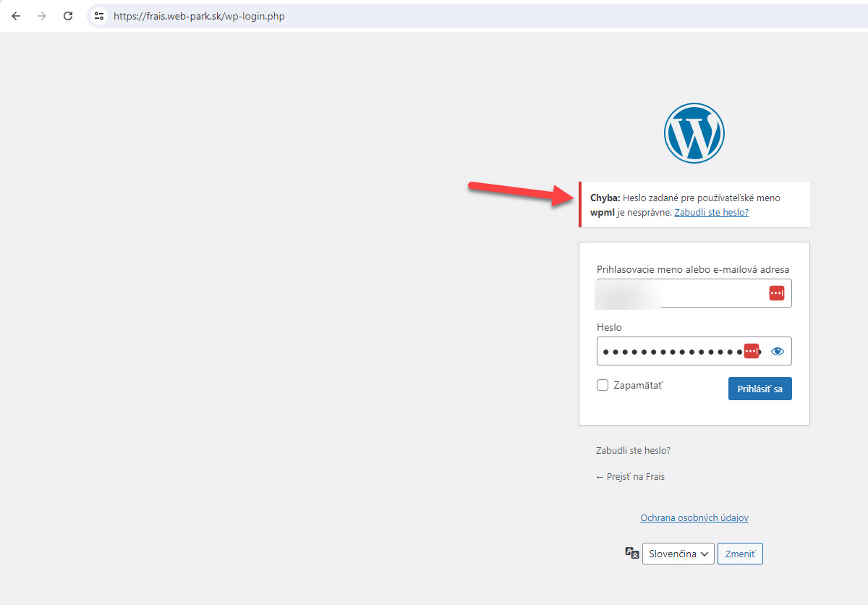This screenshot has width=868, height=605.
Task: Click the Zapamätať label text
Action: [x=638, y=385]
